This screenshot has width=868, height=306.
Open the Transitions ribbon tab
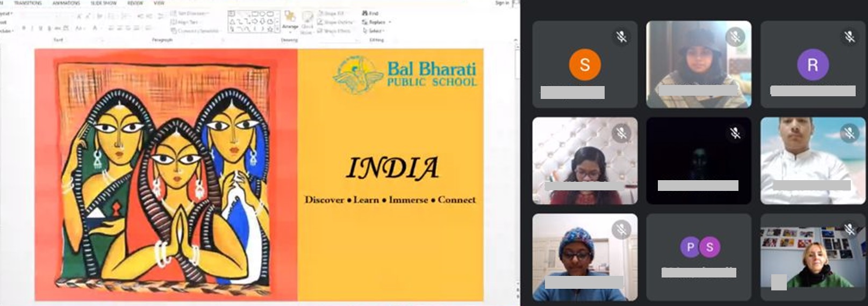click(27, 3)
